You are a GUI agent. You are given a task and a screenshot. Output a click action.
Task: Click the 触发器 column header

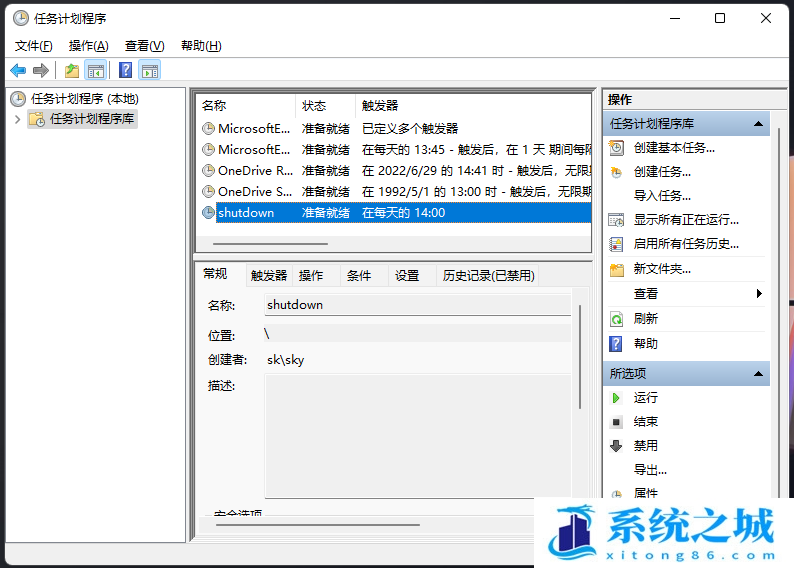[x=473, y=106]
